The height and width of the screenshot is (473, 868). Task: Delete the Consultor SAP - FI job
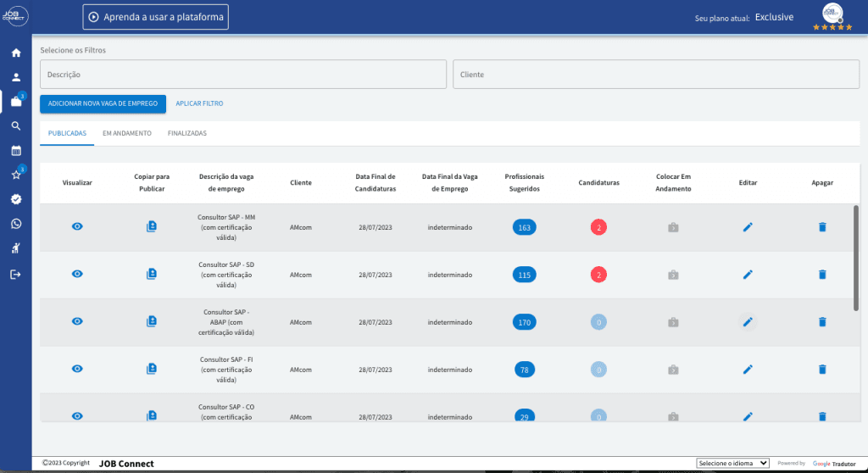(x=822, y=370)
